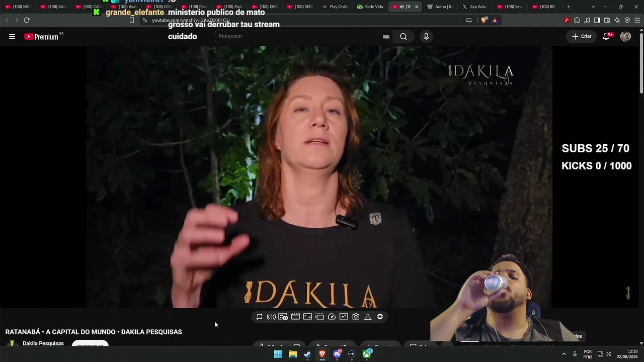Go back in browser history
The width and height of the screenshot is (644, 362).
click(x=7, y=20)
